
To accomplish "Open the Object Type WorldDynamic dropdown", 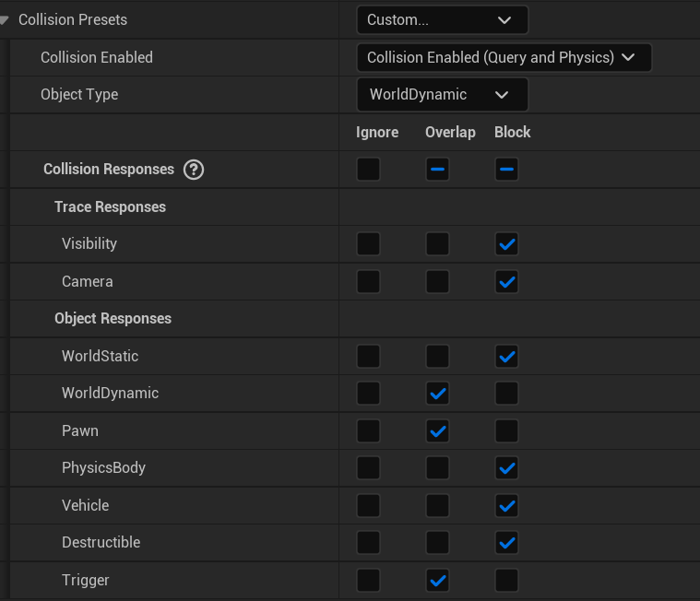I will tap(442, 94).
